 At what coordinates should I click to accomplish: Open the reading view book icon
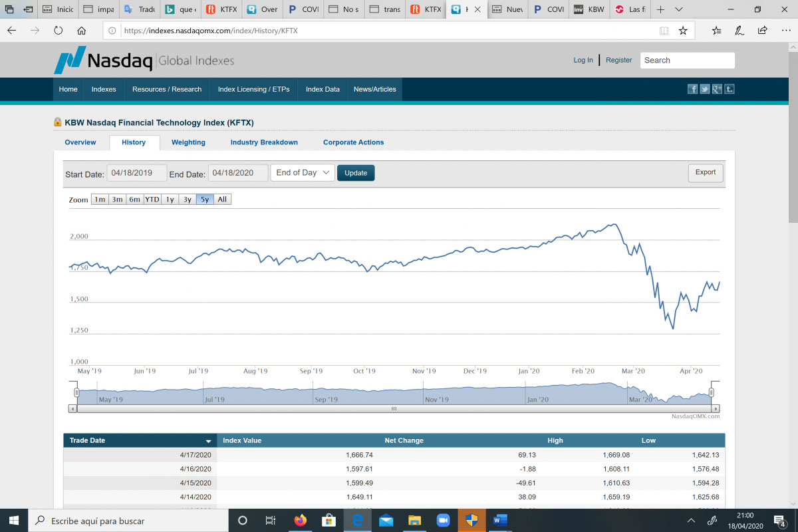pos(664,31)
